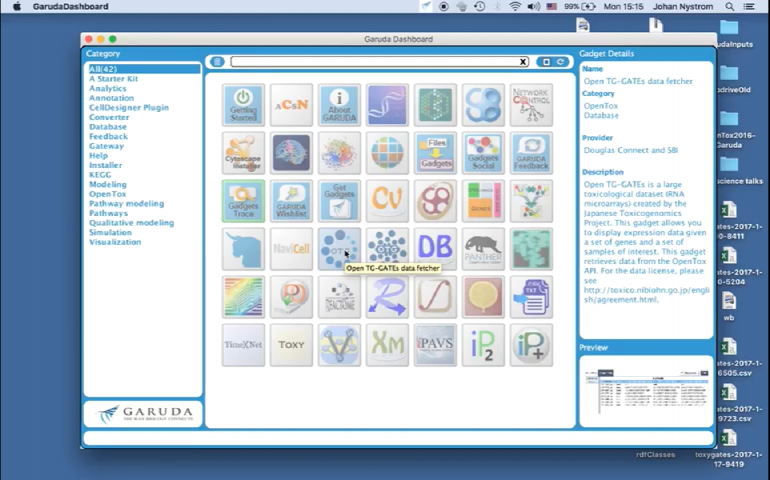Select the Annotation category
Viewport: 770px width, 480px height.
tap(111, 98)
